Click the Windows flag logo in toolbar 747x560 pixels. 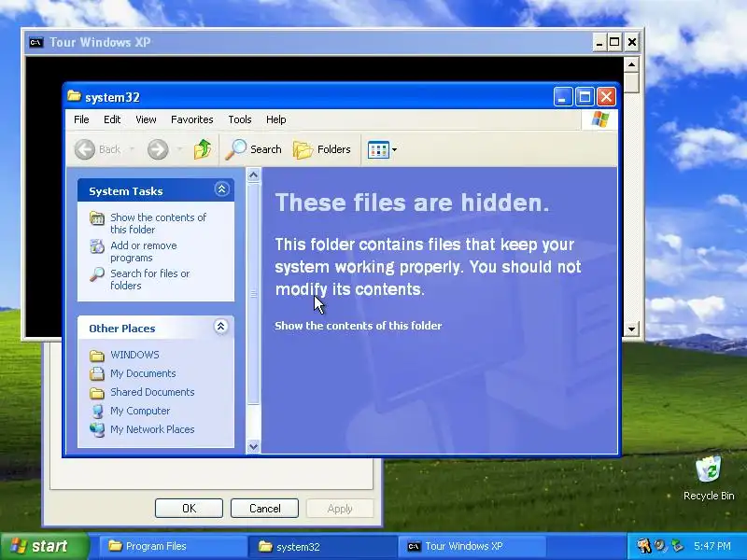tap(599, 119)
